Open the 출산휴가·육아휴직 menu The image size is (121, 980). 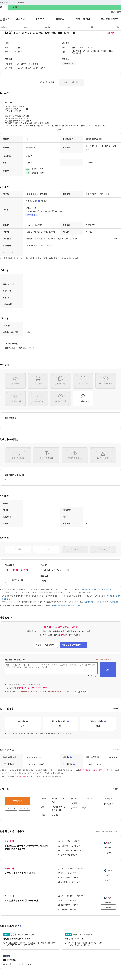pos(110,19)
